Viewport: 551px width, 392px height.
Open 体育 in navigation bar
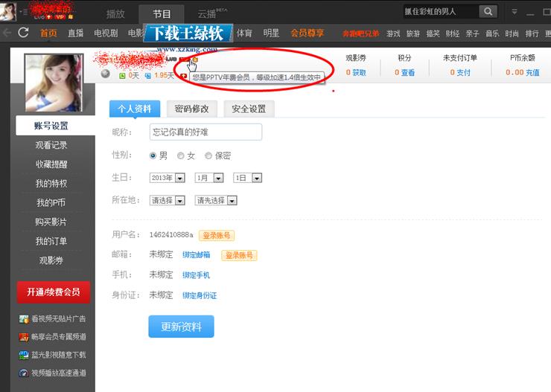click(x=244, y=33)
